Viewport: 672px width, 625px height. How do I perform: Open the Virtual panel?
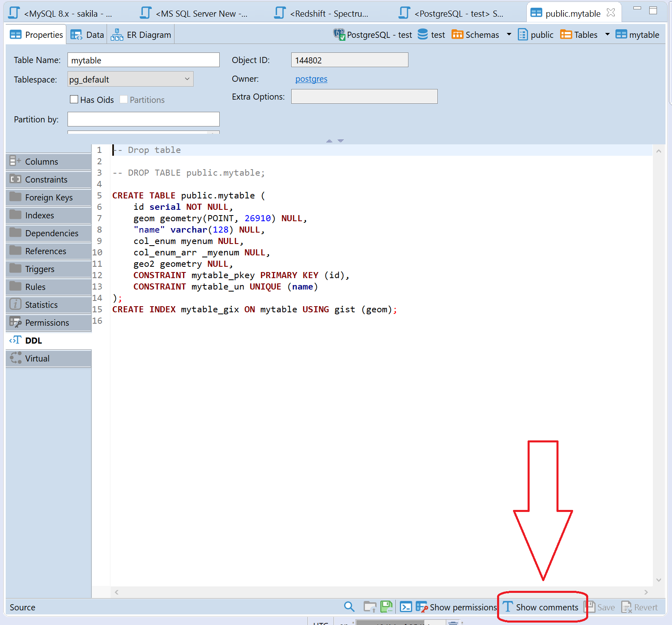[37, 358]
